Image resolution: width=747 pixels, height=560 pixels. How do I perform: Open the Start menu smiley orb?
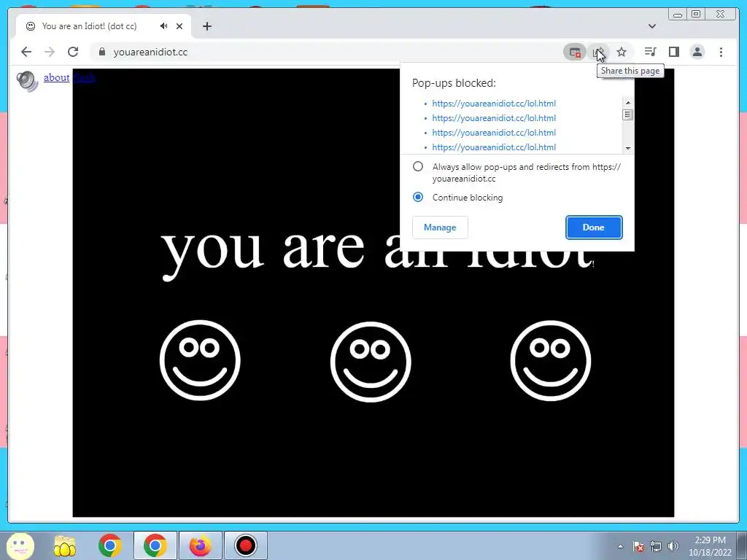pos(20,545)
